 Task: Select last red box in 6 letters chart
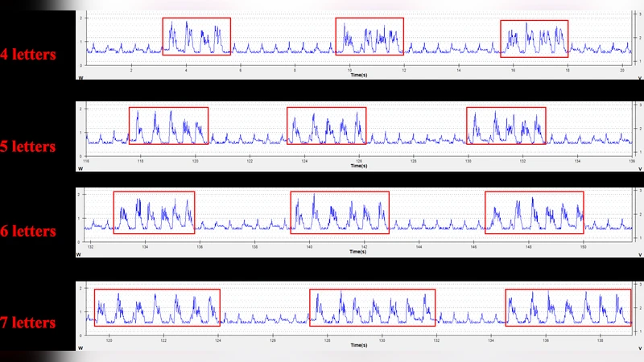[x=535, y=212]
